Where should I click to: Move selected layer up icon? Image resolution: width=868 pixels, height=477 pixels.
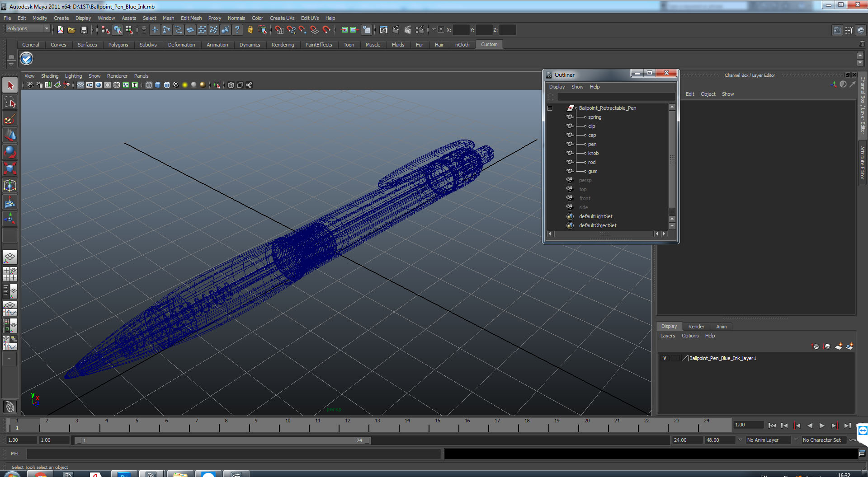(815, 346)
